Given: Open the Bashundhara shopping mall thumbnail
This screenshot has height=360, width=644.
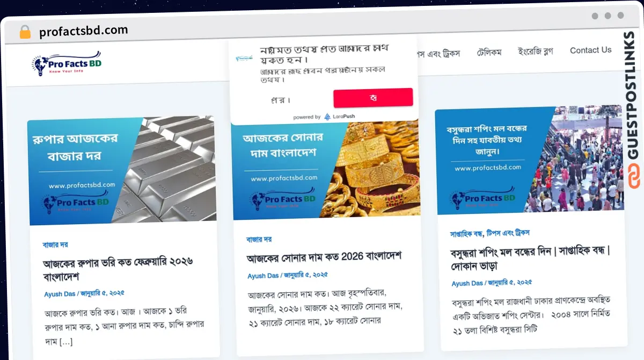Looking at the screenshot, I should (529, 160).
